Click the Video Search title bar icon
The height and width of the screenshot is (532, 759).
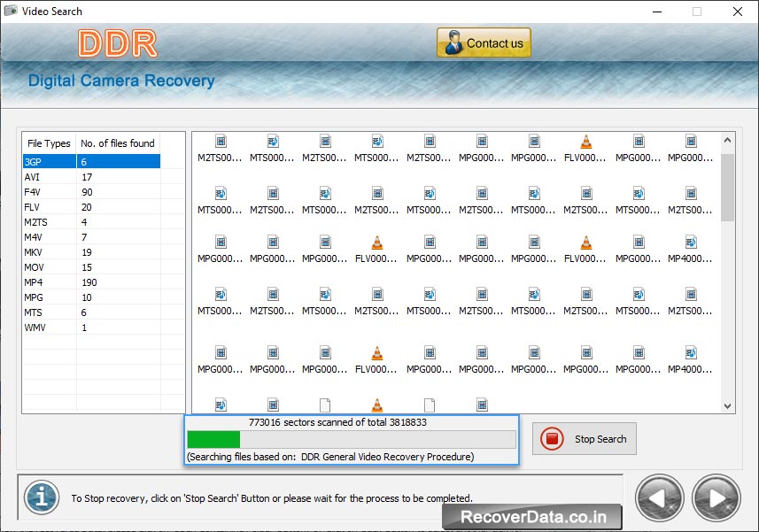click(x=11, y=11)
